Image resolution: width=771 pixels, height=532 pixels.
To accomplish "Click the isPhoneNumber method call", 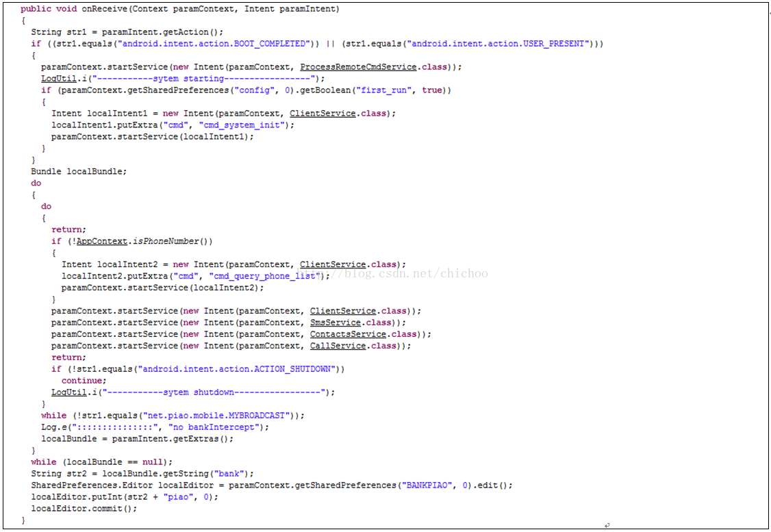I will [166, 242].
